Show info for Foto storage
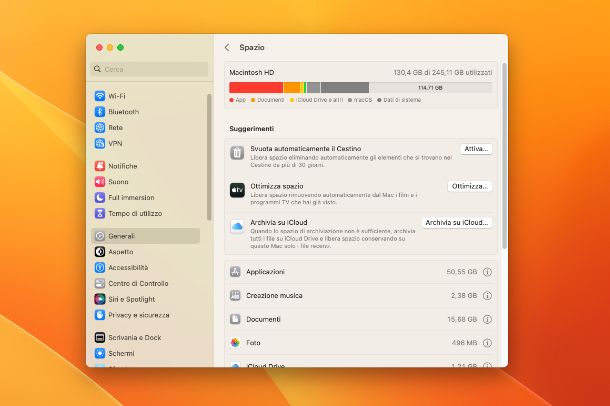This screenshot has width=610, height=406. [x=487, y=343]
